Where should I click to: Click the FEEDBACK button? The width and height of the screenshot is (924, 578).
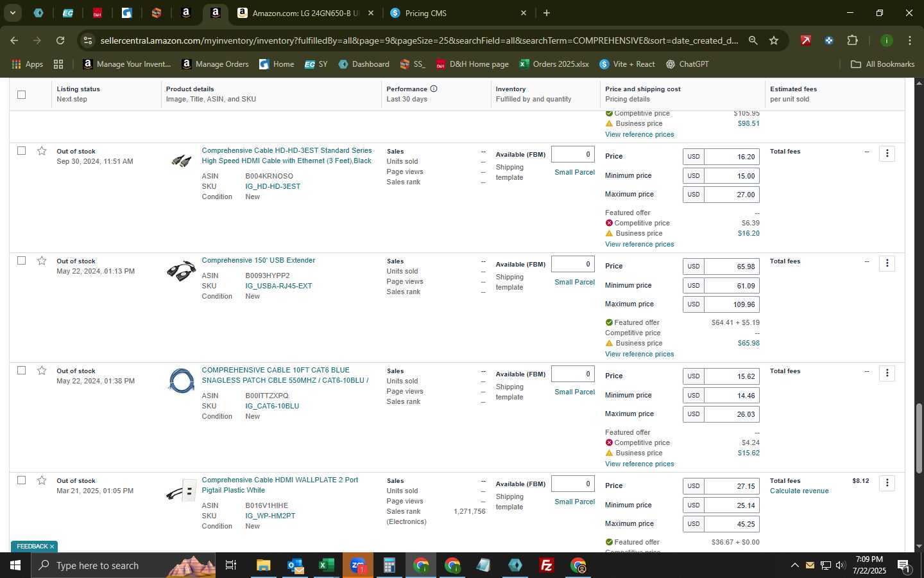[32, 547]
